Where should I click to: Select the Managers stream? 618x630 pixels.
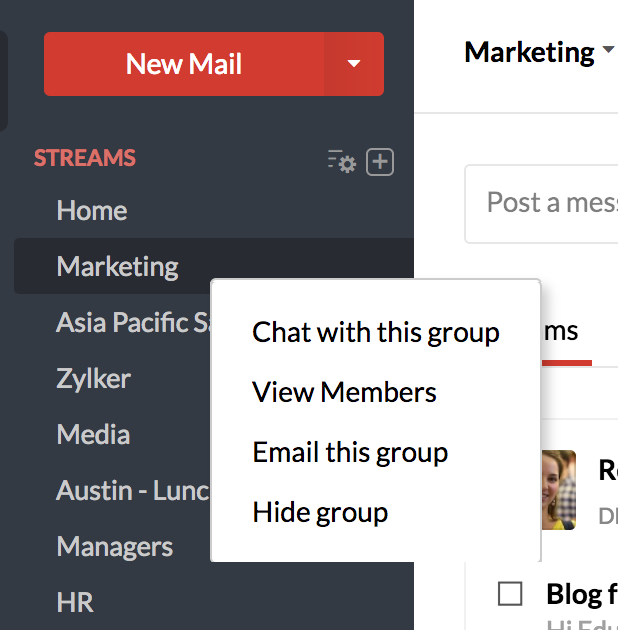point(115,547)
